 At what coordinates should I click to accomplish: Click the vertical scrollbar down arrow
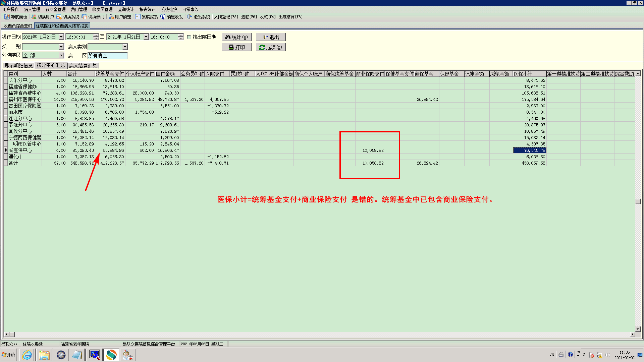click(638, 329)
